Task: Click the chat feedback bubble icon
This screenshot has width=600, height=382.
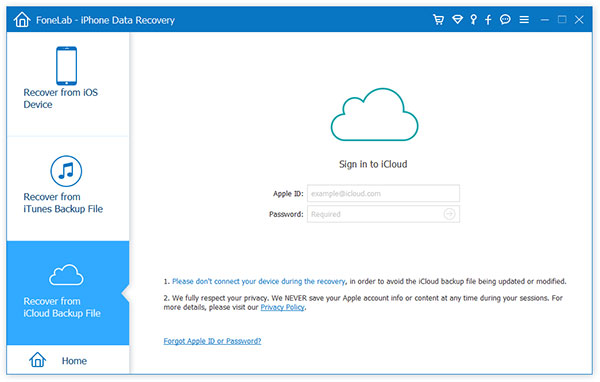Action: click(505, 20)
